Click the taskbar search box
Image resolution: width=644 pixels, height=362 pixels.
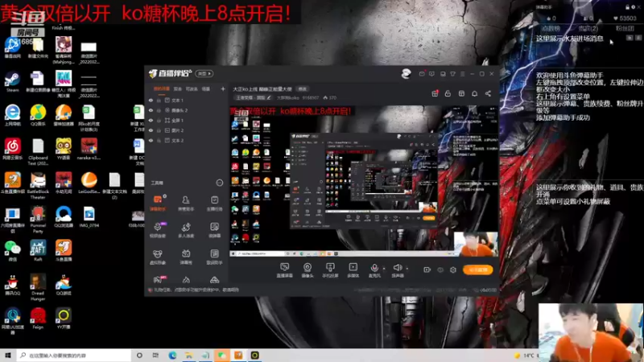coord(74,355)
